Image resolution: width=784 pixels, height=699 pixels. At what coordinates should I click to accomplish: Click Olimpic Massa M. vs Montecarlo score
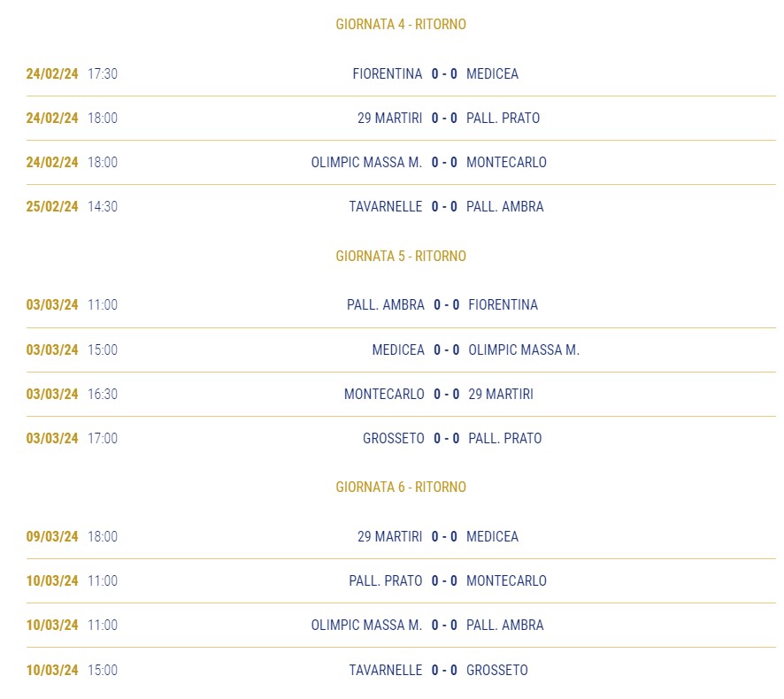444,163
